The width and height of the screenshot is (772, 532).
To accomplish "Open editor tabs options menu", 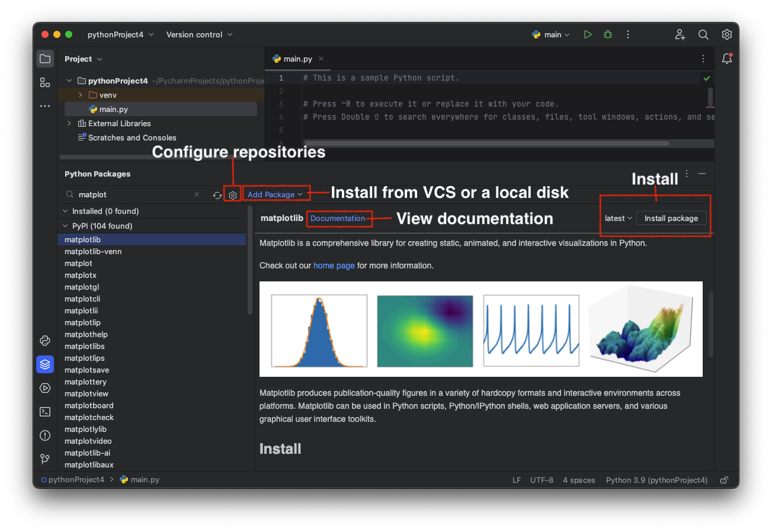I will [703, 59].
